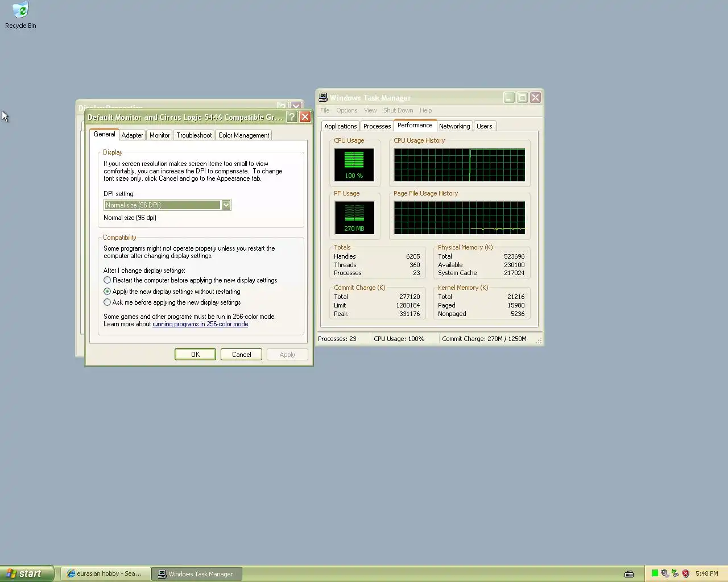Switch to Applications tab in Task Manager
This screenshot has width=728, height=582.
click(x=340, y=126)
